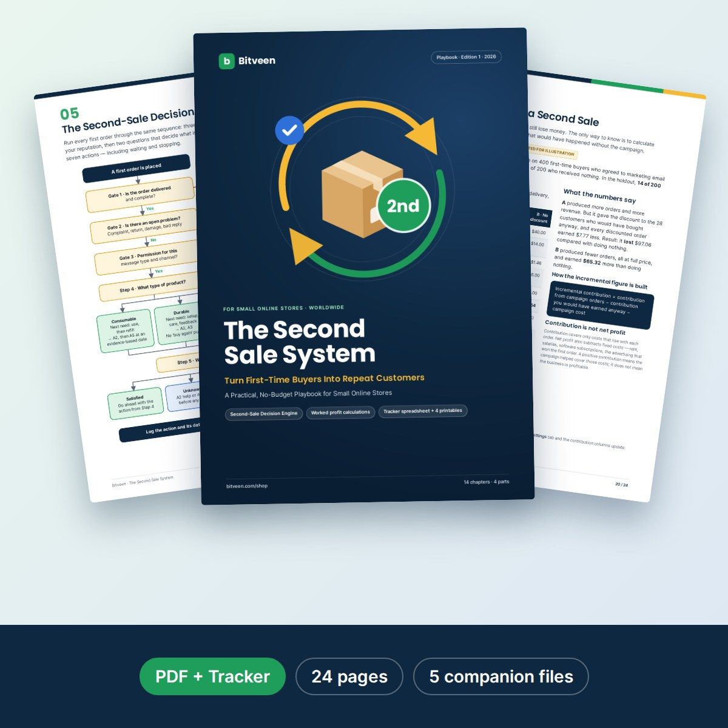The height and width of the screenshot is (728, 728).
Task: Click the green '05' chapter number
Action: tap(69, 113)
